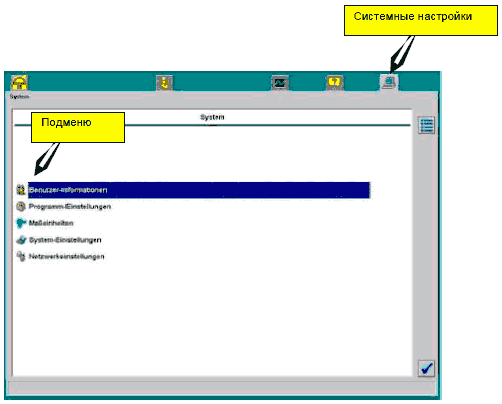Confirm with the blue checkmark button
The width and height of the screenshot is (502, 404).
(x=426, y=368)
